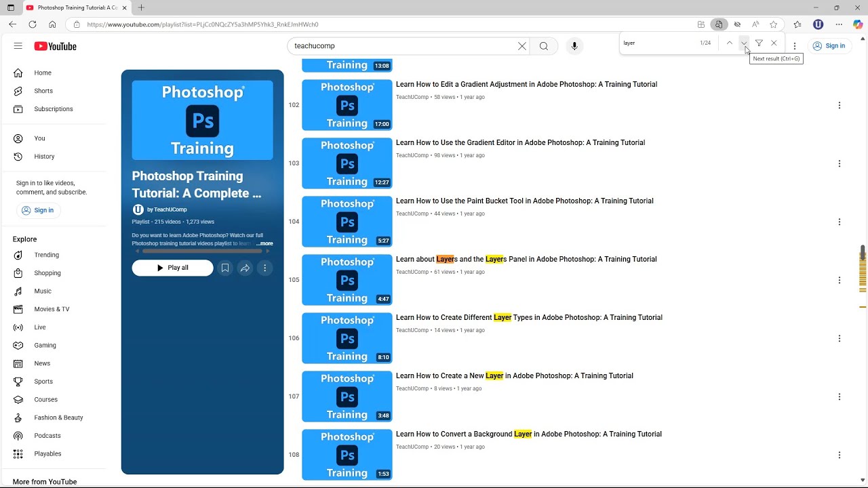868x488 pixels.
Task: Open Learn about Layers and Layers Panel video
Action: tap(526, 260)
